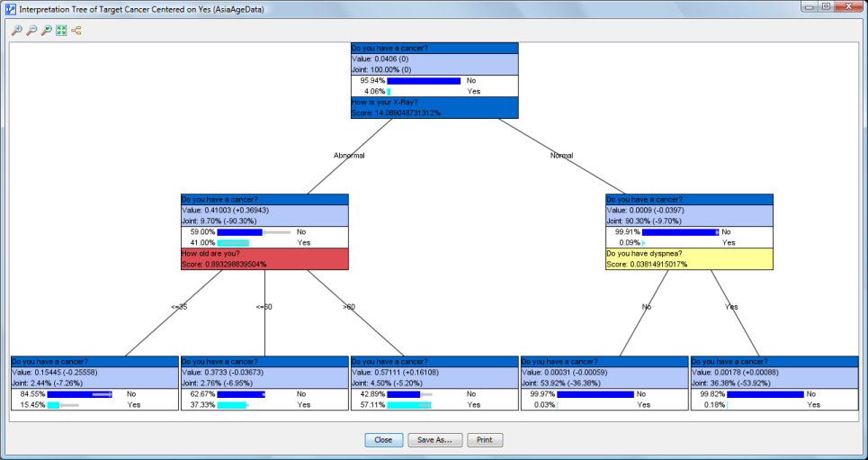Select the red 'How old are you?' score box
The image size is (868, 460).
pos(264,258)
